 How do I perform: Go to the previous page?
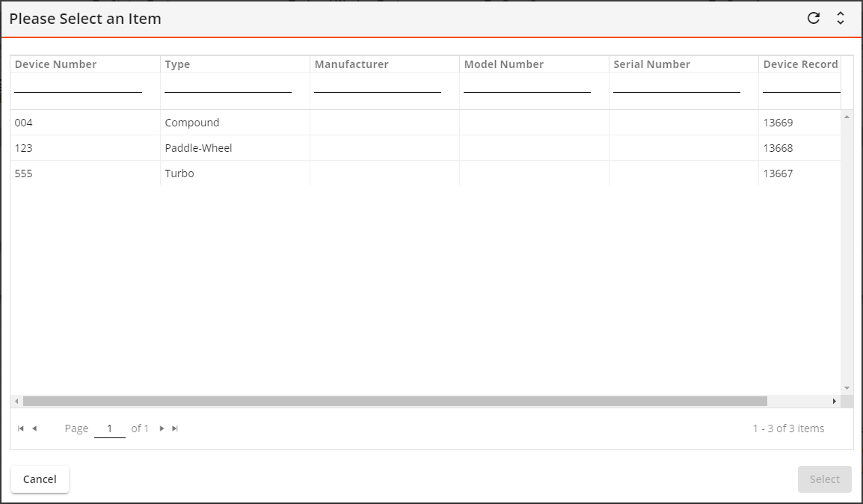pyautogui.click(x=34, y=428)
